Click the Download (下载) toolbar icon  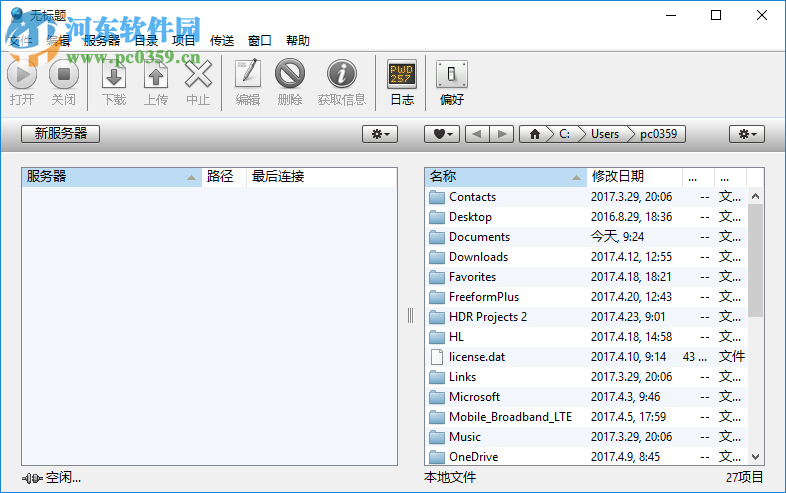pyautogui.click(x=114, y=75)
